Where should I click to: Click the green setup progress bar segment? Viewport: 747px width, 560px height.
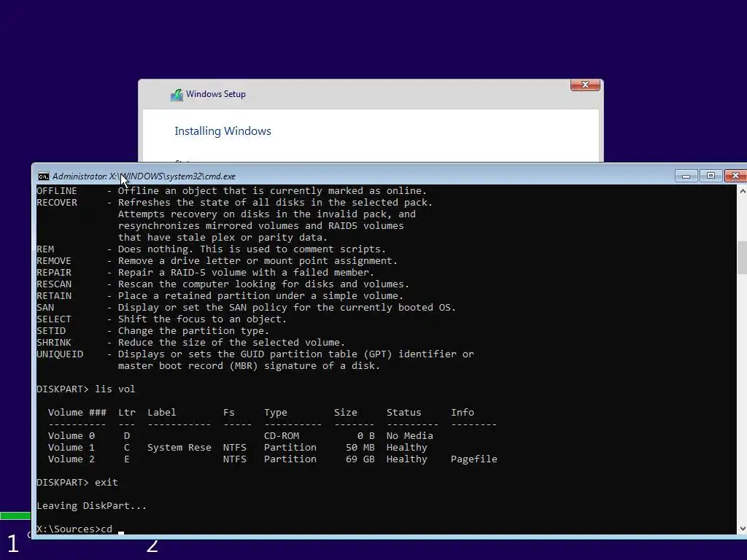(x=15, y=516)
